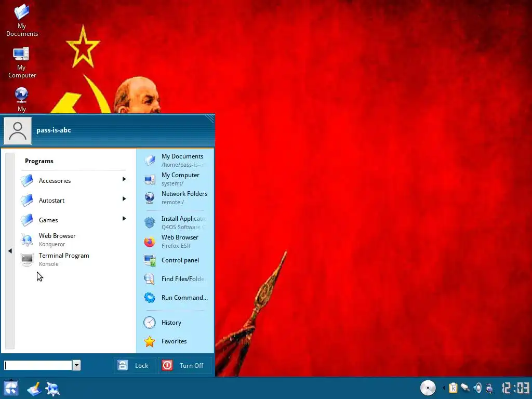
Task: Open My Computer desktop icon
Action: point(22,63)
